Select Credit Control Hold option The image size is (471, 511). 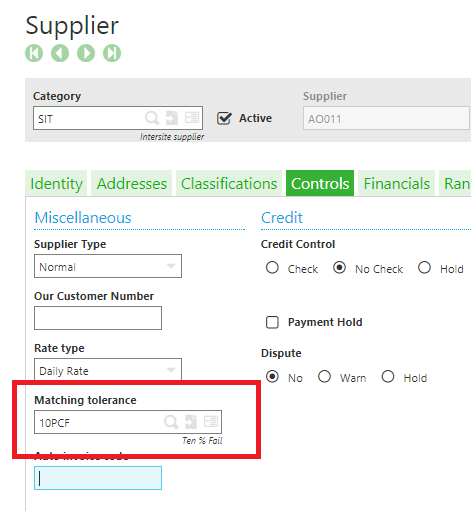point(424,268)
